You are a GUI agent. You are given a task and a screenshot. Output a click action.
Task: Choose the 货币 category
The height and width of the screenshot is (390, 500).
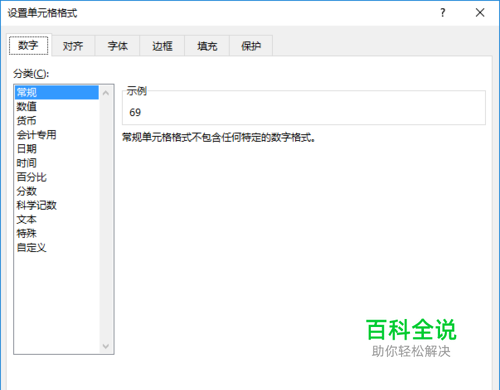coord(57,121)
